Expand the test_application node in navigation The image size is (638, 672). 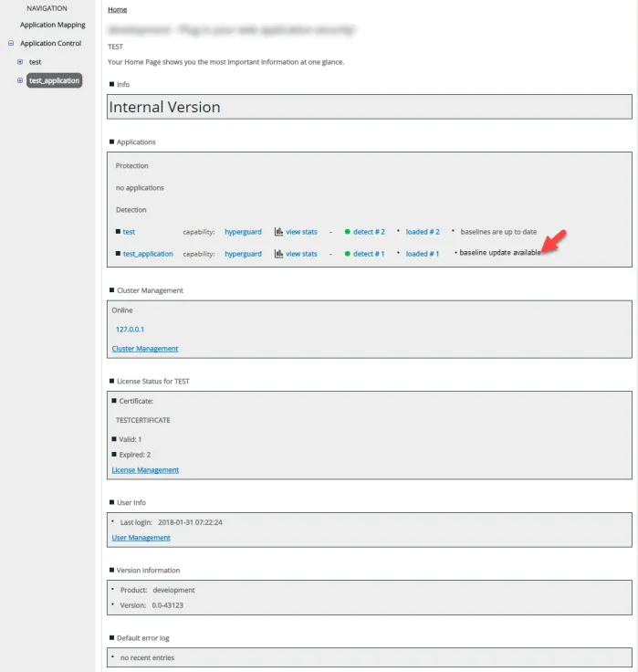coord(20,80)
